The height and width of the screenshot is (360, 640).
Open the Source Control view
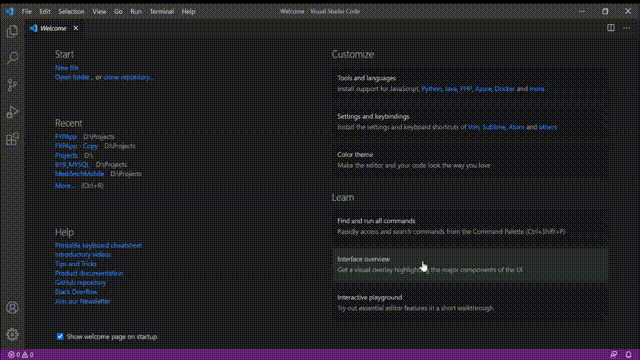pyautogui.click(x=12, y=85)
